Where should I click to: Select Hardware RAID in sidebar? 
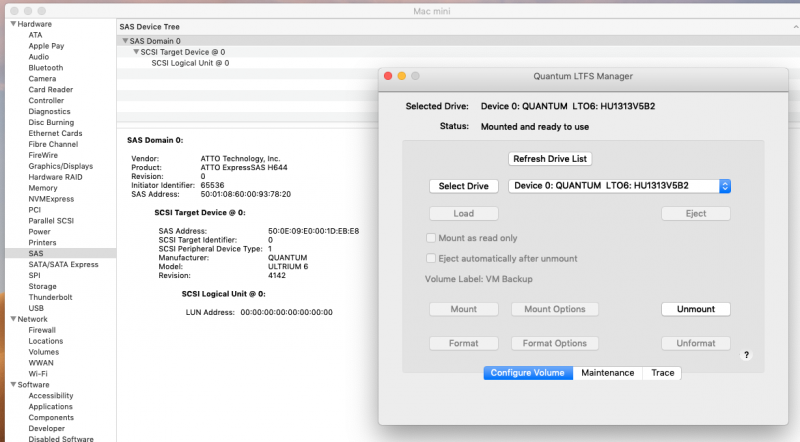pos(55,177)
